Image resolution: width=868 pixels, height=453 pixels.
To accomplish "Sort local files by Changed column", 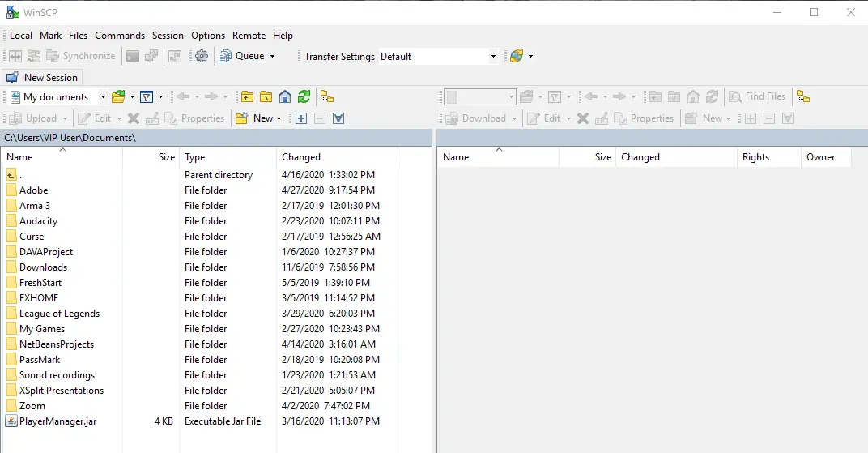I will (x=301, y=157).
